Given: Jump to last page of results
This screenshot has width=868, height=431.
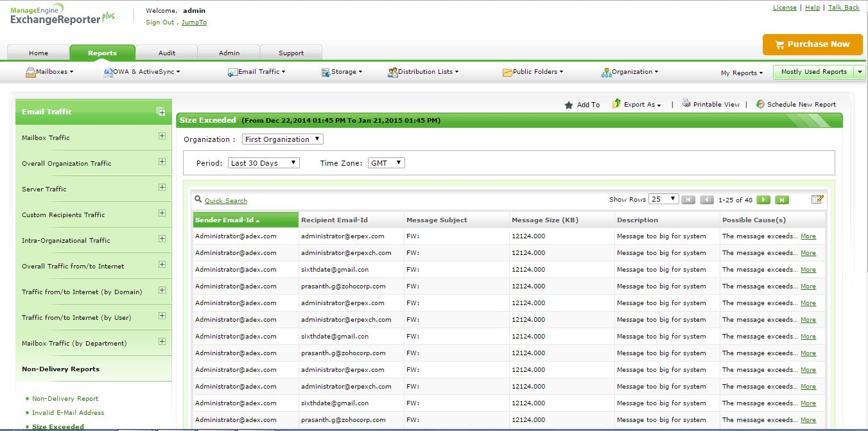Looking at the screenshot, I should click(781, 200).
